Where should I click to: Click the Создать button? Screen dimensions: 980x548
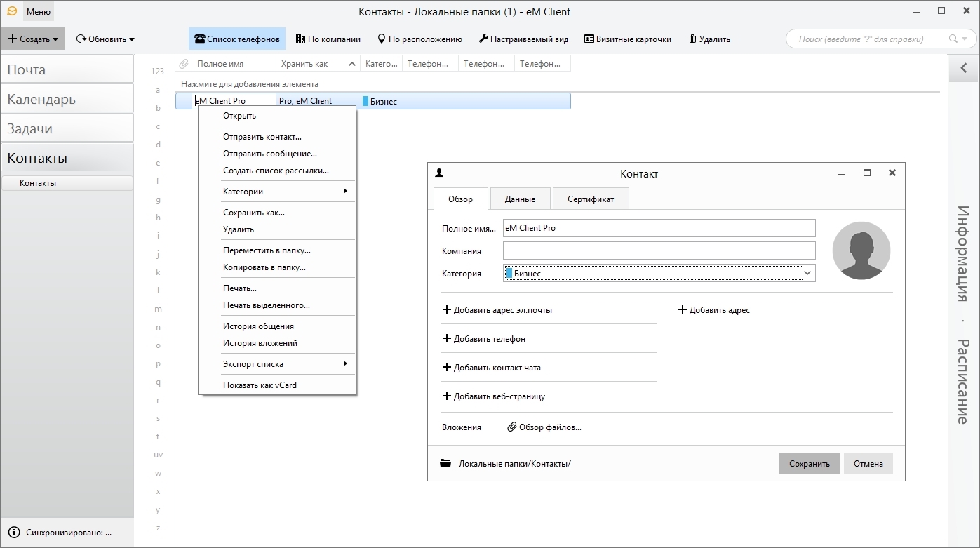(33, 39)
